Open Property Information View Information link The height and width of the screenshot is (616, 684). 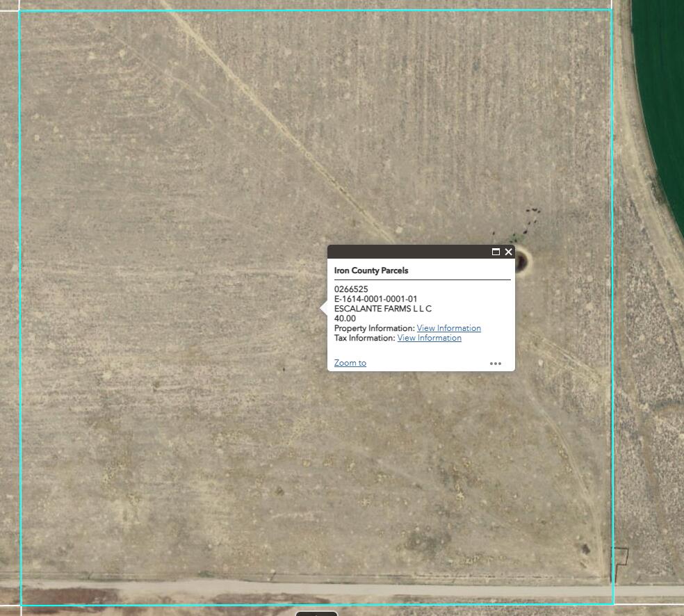click(x=448, y=328)
